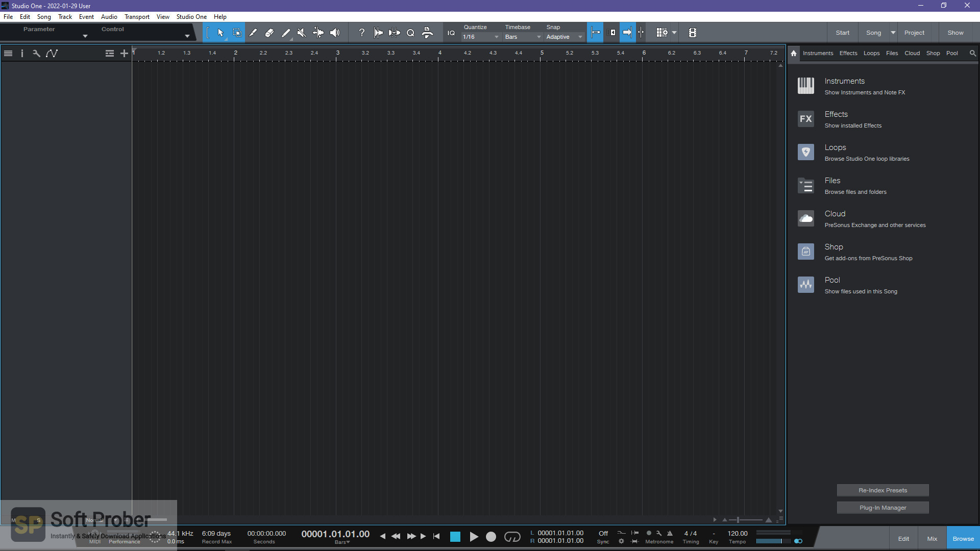Viewport: 980px width, 551px height.
Task: Open the Parameter dropdown arrow
Action: [85, 36]
